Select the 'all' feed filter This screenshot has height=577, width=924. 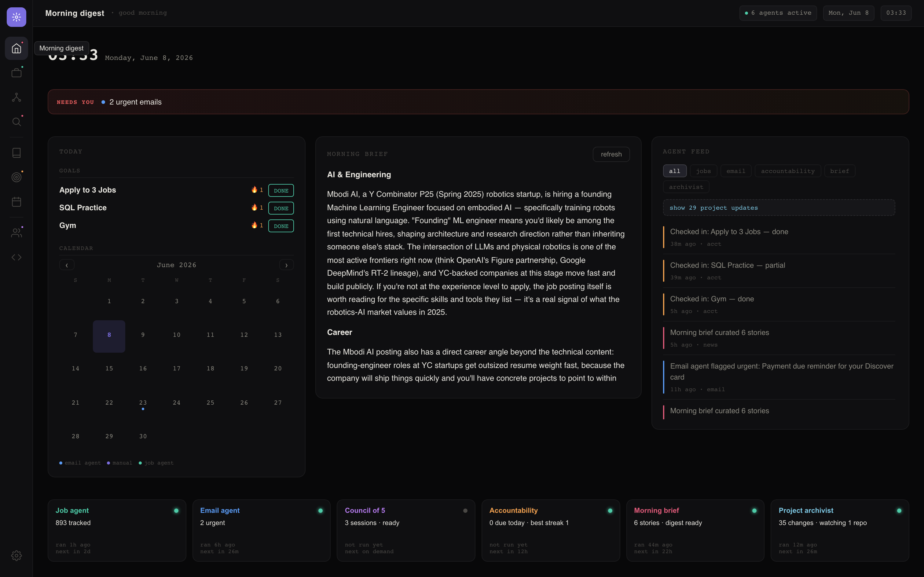[x=674, y=171]
